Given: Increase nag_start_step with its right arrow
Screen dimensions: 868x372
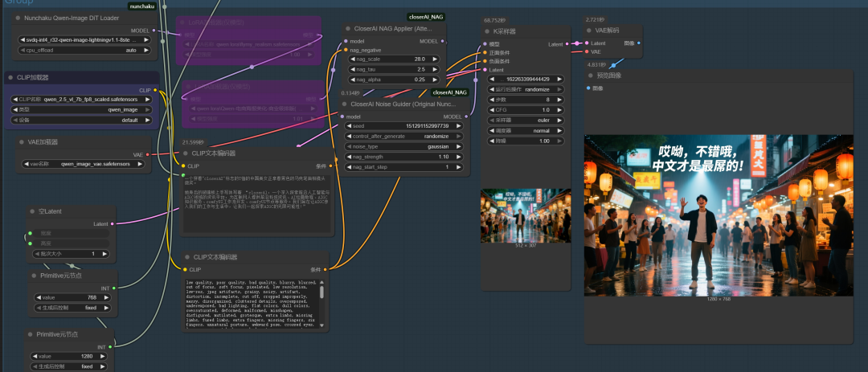Looking at the screenshot, I should (x=458, y=166).
